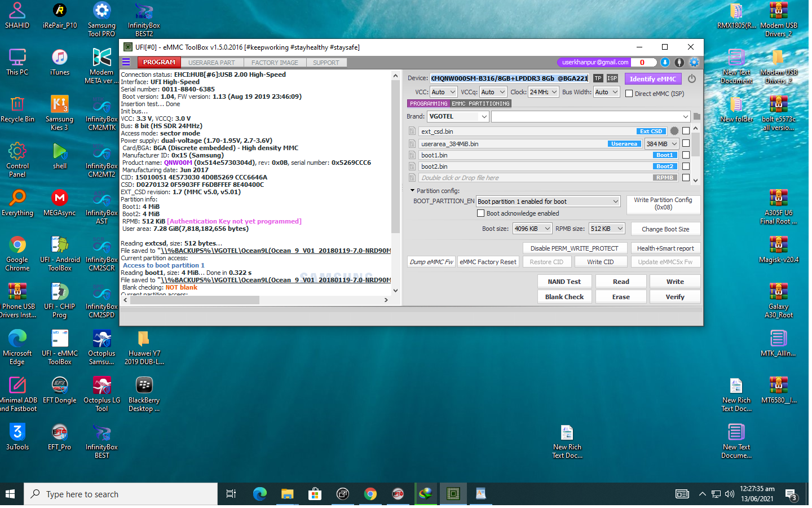Image resolution: width=812 pixels, height=508 pixels.
Task: Open Task View on the taskbar
Action: click(231, 494)
